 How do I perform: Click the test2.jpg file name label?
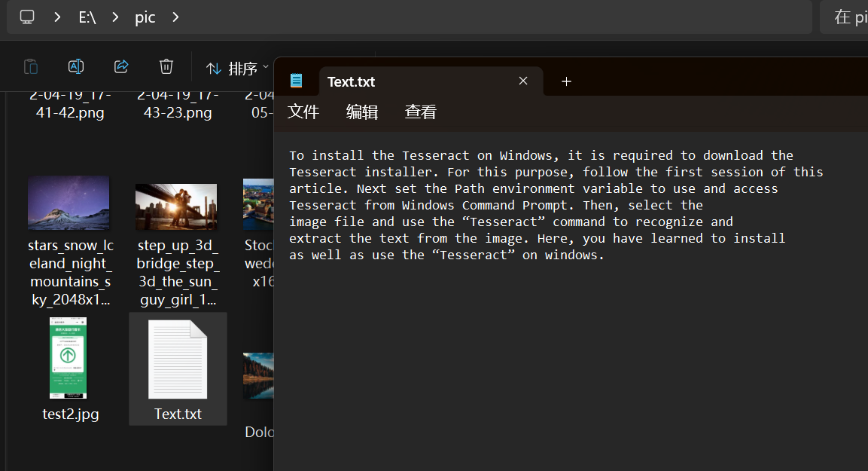click(x=70, y=414)
